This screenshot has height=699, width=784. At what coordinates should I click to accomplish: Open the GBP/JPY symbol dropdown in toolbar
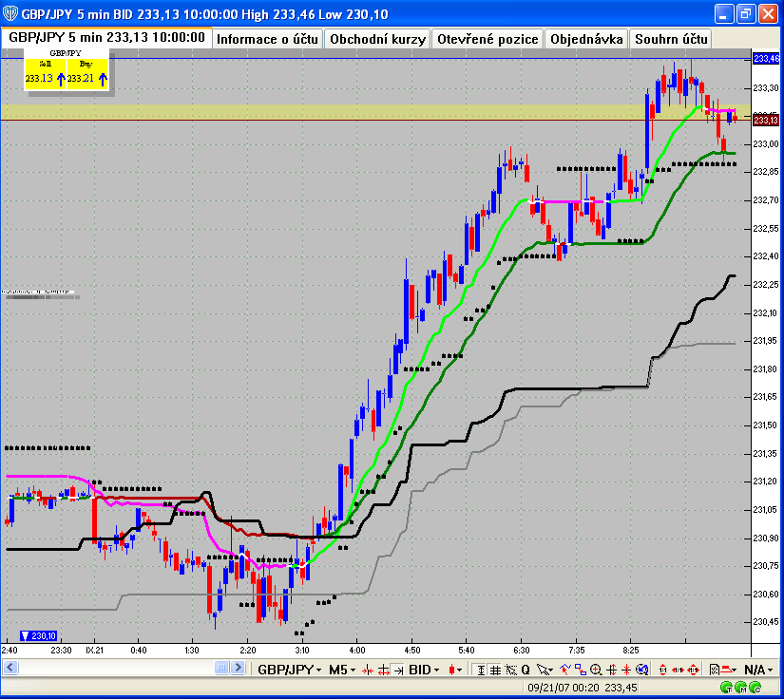coord(290,670)
